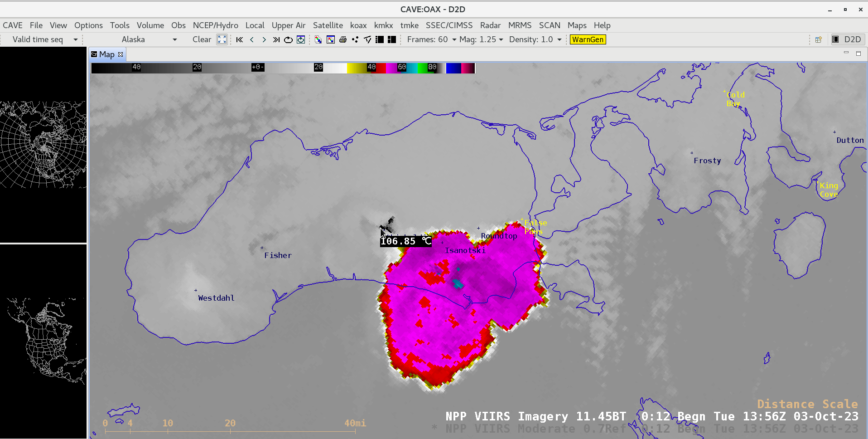
Task: Click the points tool icon
Action: point(355,39)
